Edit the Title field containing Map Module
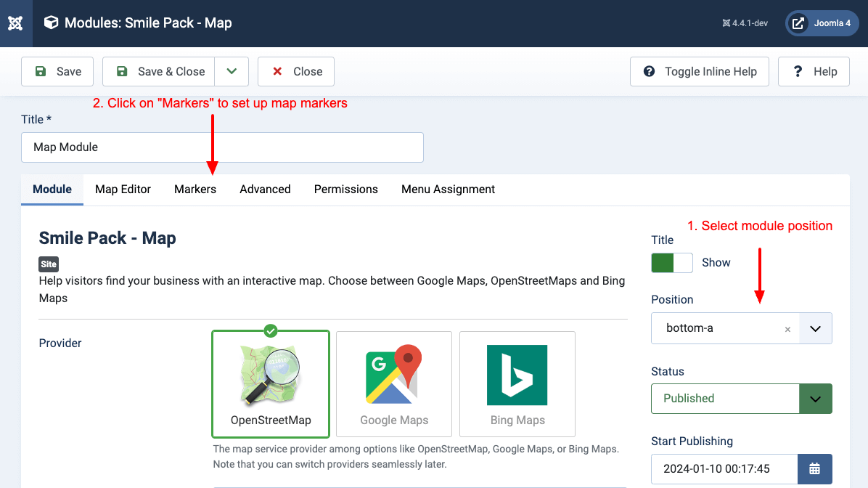868x488 pixels. pyautogui.click(x=223, y=147)
